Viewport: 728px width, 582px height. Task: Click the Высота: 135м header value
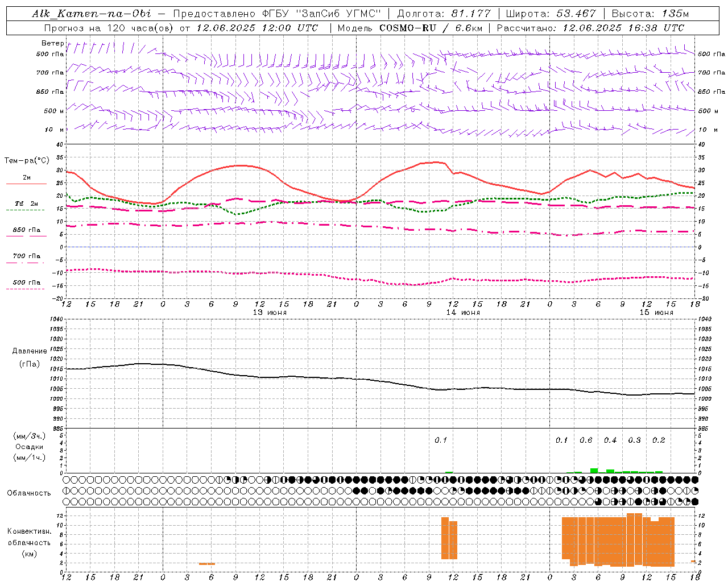pyautogui.click(x=650, y=14)
